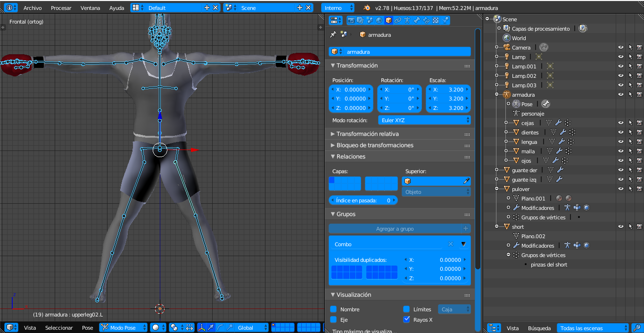Open the World properties globe tab
Screen dimensions: 644x333
pos(380,20)
